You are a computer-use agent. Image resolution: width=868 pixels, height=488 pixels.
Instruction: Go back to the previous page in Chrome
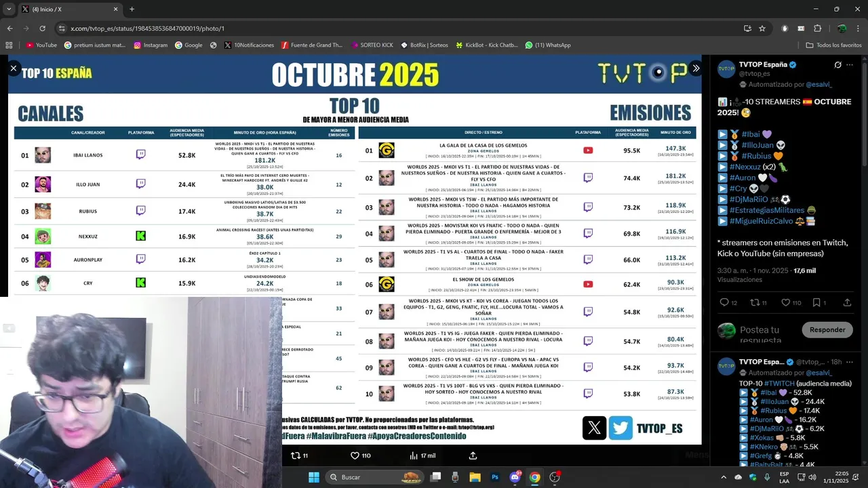point(9,28)
